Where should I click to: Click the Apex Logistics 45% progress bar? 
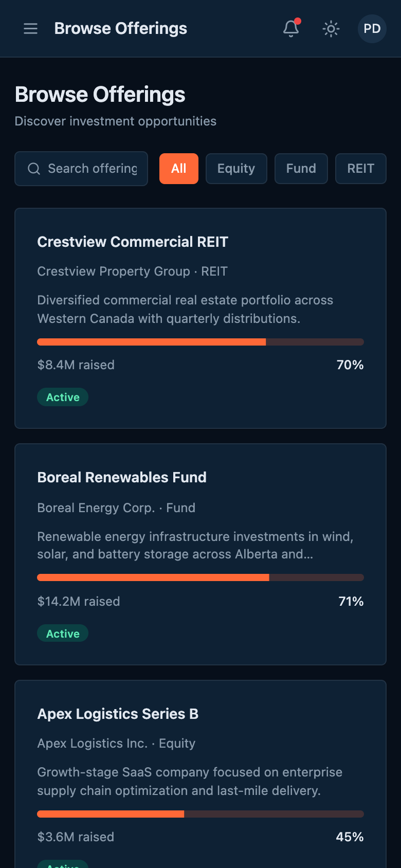point(200,814)
